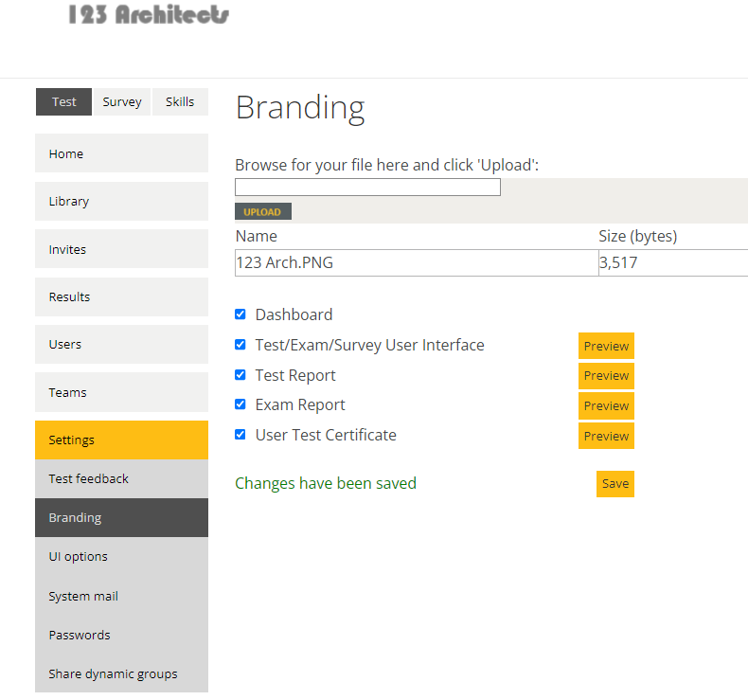Save the branding changes
The image size is (748, 700).
coord(615,484)
